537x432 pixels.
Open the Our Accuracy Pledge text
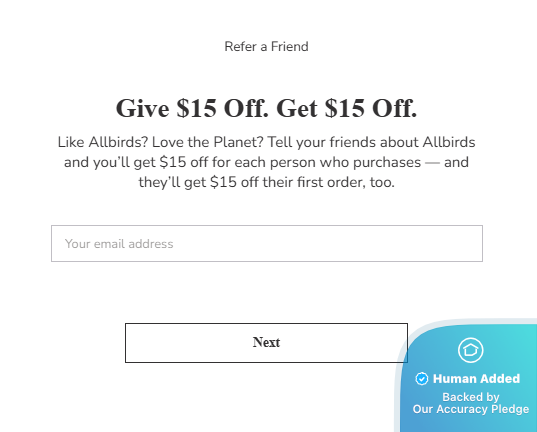pos(471,409)
